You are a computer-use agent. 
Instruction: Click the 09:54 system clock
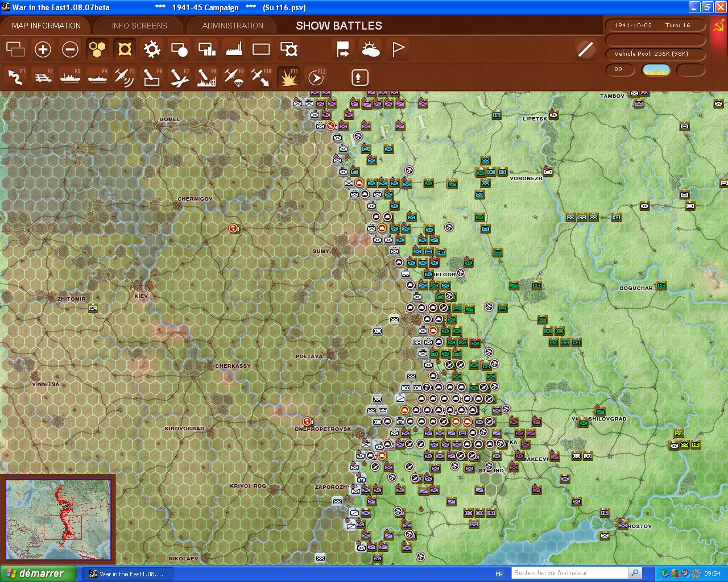coord(712,573)
